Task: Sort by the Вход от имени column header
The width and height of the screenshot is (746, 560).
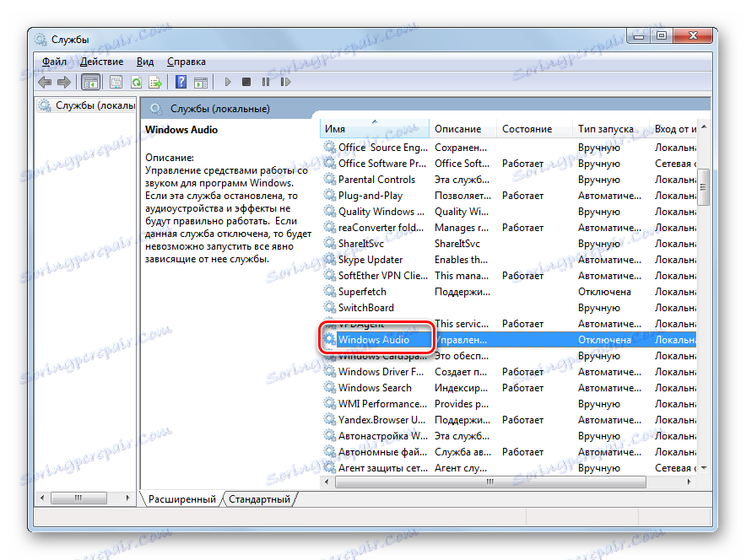Action: point(673,129)
